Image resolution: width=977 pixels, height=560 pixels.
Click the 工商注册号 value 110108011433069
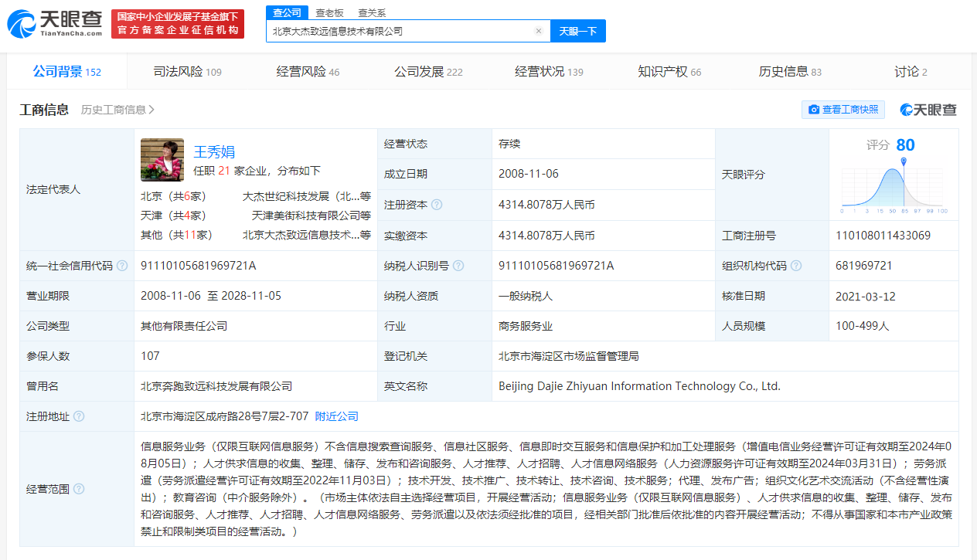pos(883,236)
